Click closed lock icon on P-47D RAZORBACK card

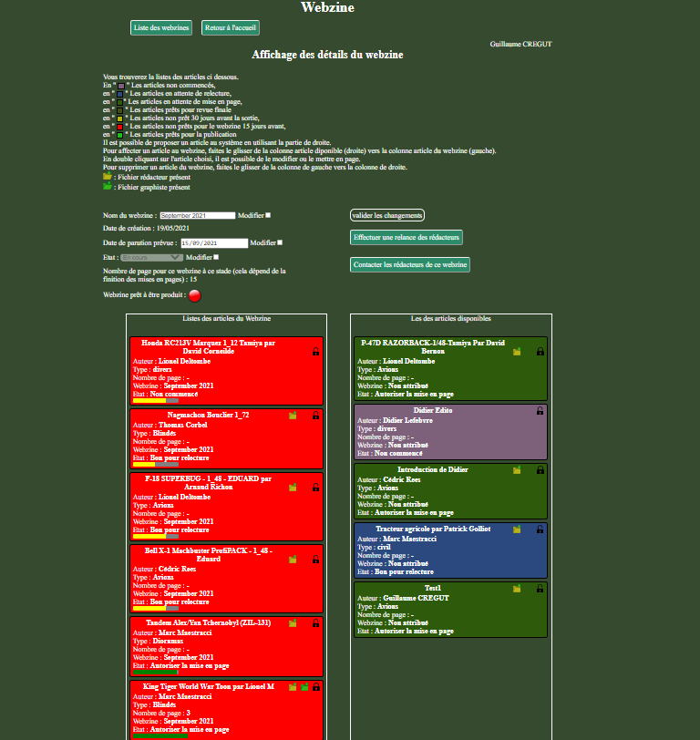point(540,352)
